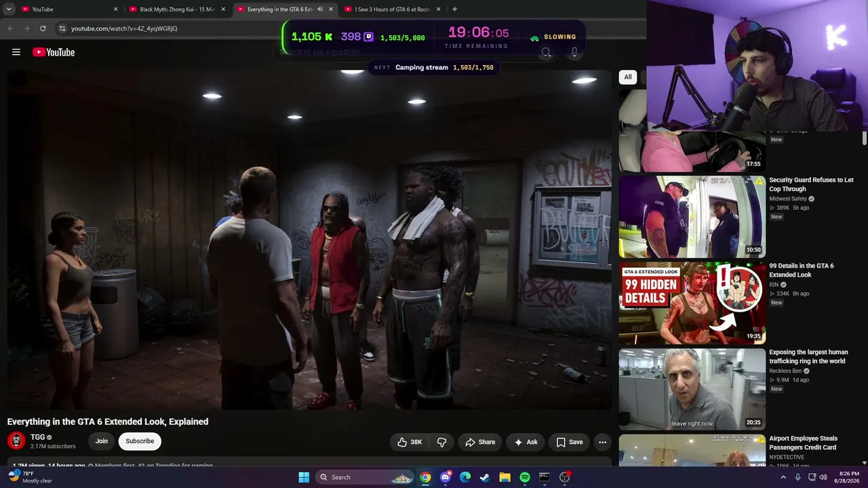Start voice search with microphone icon

(574, 52)
